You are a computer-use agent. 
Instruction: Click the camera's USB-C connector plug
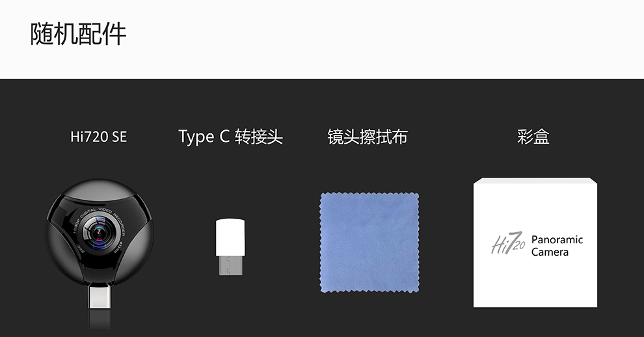[x=100, y=298]
